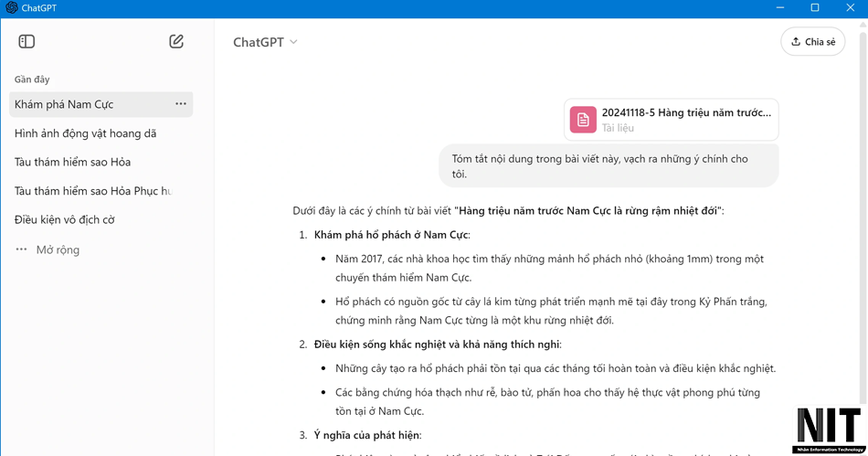
Task: Open attached file 20241118-5 Hàng triệu năm trước
Action: (671, 120)
